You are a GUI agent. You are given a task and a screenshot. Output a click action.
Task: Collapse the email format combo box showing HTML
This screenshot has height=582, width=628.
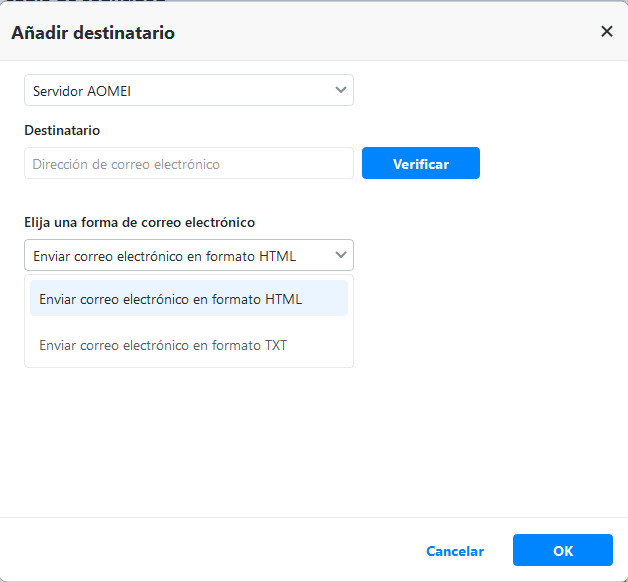pos(188,255)
